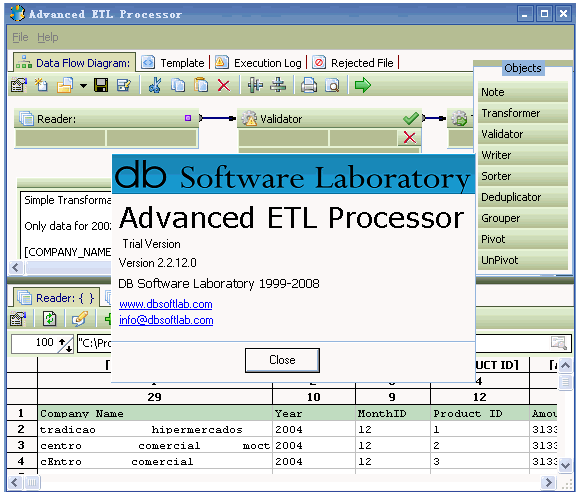This screenshot has height=494, width=578.
Task: Save using the floppy disk icon
Action: point(101,85)
